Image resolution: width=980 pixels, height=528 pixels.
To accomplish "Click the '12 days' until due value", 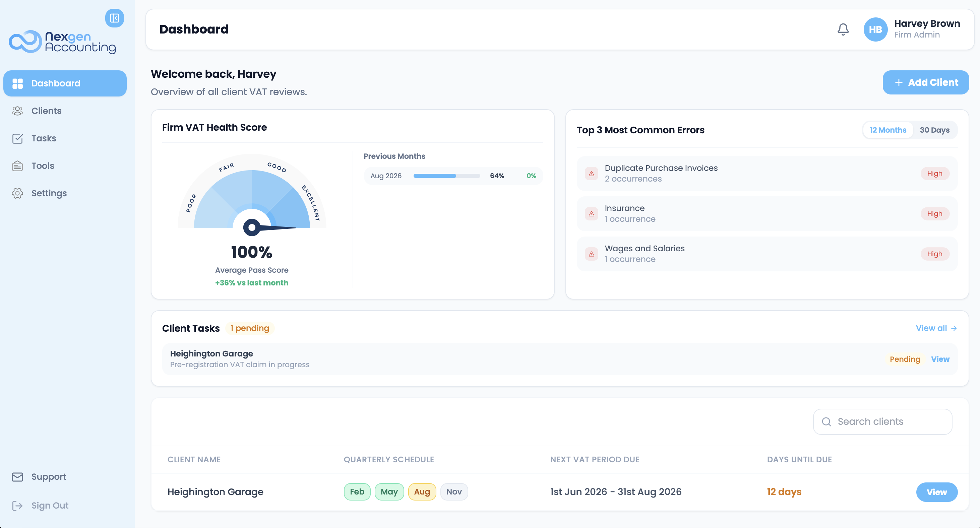I will [x=784, y=492].
